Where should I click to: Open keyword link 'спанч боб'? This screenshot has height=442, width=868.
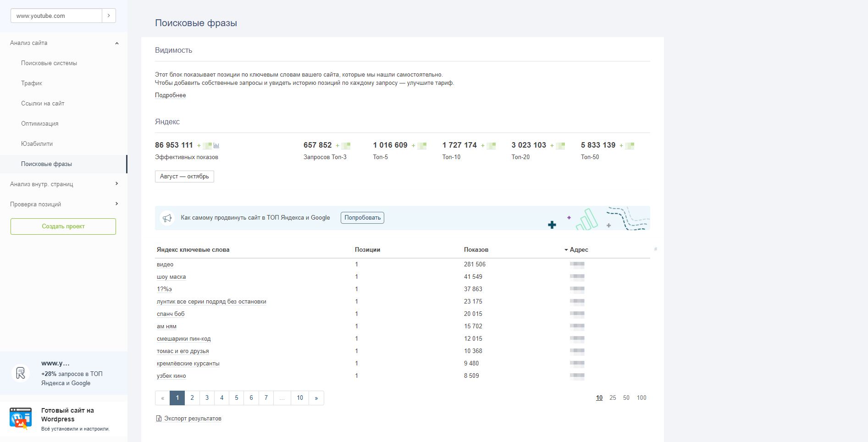171,314
